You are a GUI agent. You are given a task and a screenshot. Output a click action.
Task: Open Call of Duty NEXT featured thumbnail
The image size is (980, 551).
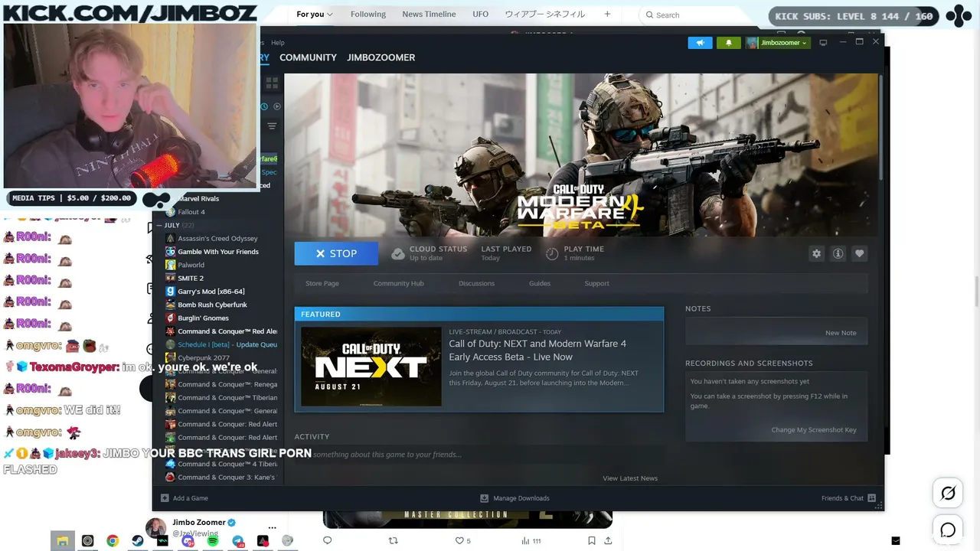[x=371, y=367]
